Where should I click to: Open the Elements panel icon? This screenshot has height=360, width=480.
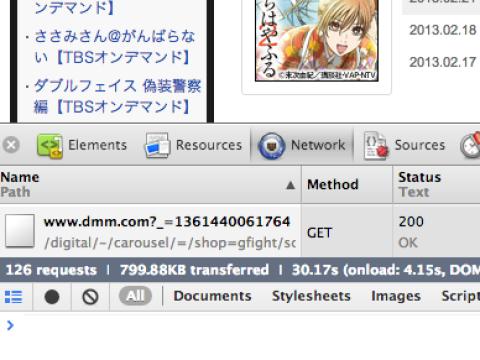coord(49,146)
